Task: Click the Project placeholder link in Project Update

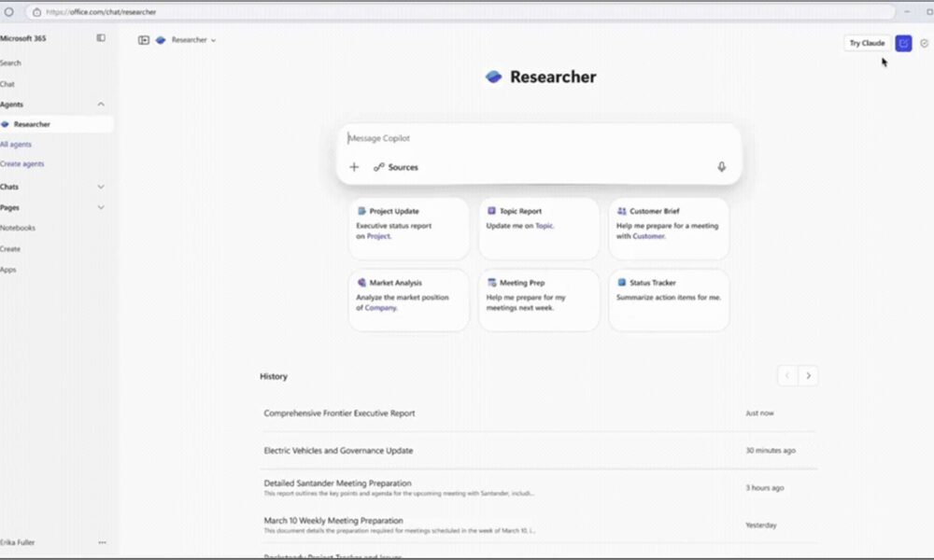Action: coord(378,236)
